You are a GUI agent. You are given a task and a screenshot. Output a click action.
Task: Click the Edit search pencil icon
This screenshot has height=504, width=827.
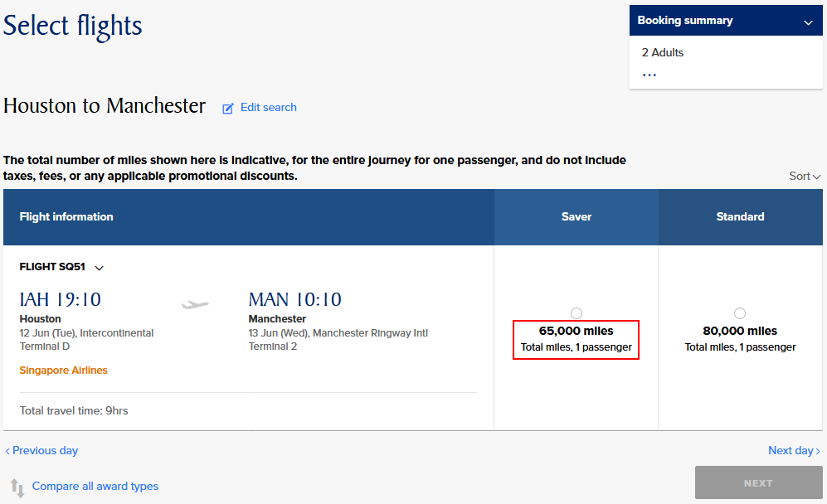(x=228, y=108)
